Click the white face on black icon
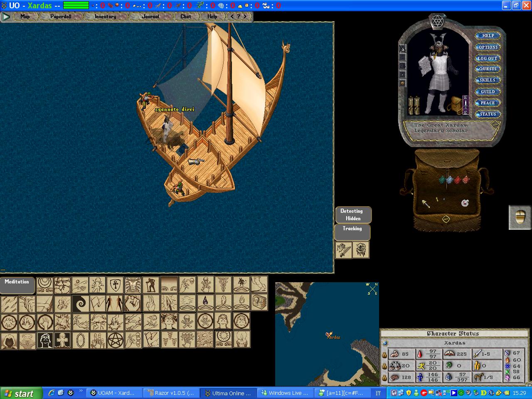This screenshot has height=399, width=532. [45, 340]
